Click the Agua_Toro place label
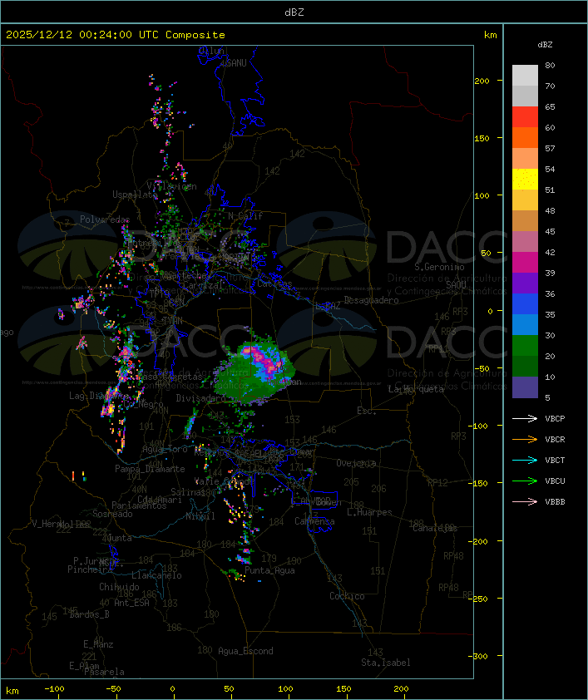 click(x=165, y=449)
